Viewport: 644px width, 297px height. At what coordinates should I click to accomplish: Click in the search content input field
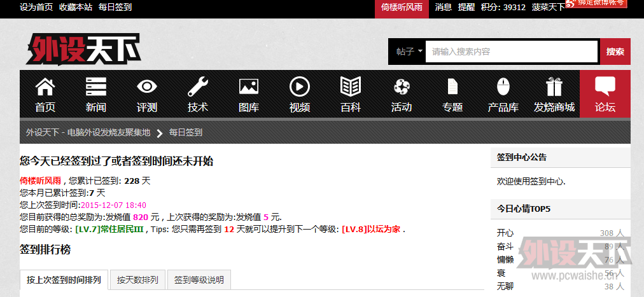tap(511, 52)
